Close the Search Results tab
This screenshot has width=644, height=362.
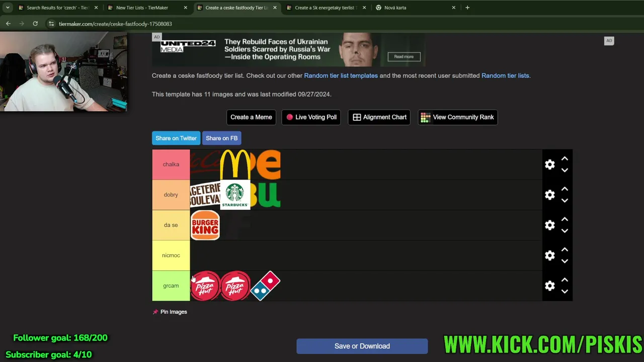tap(96, 8)
